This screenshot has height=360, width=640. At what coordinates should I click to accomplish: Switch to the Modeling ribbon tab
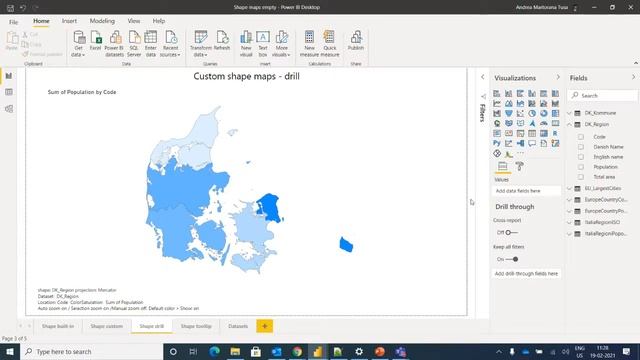[x=102, y=21]
